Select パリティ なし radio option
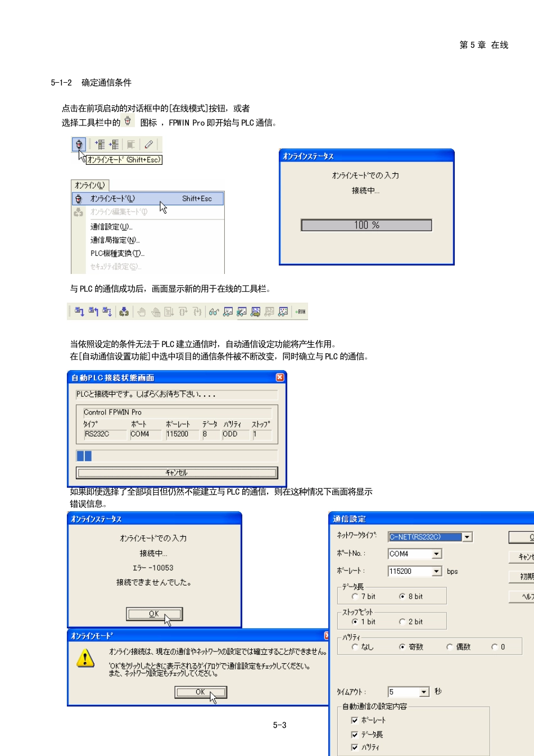The width and height of the screenshot is (534, 756). (x=355, y=647)
